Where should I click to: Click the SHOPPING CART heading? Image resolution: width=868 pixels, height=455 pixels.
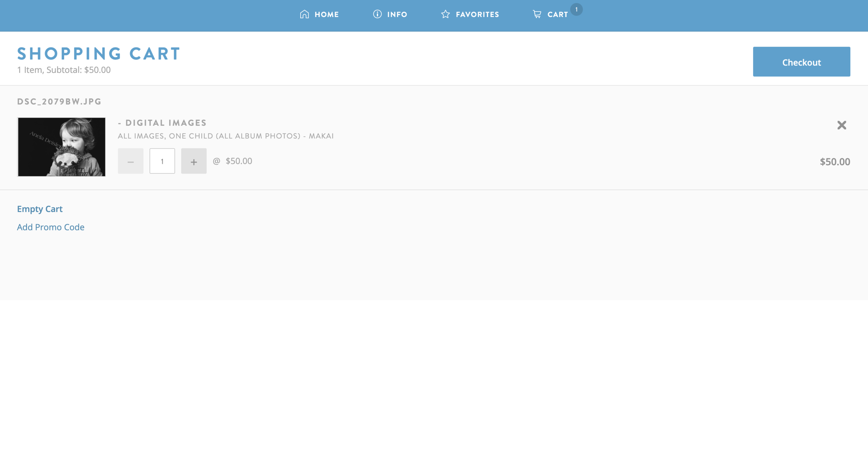[x=99, y=54]
